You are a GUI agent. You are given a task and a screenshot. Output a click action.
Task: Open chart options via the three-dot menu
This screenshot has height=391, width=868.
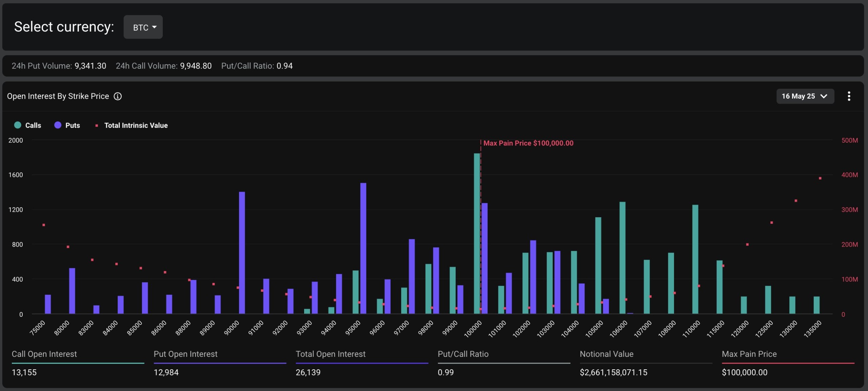pyautogui.click(x=849, y=96)
